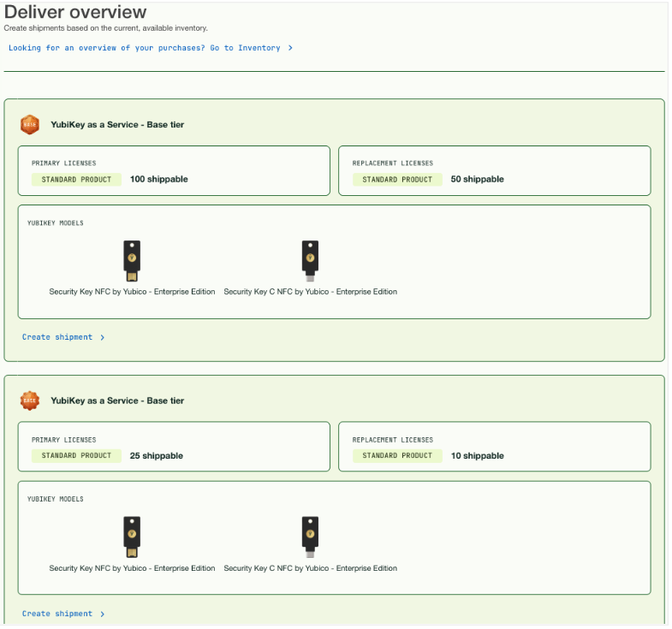Click Security Key NFC image in bottom card

(x=132, y=537)
